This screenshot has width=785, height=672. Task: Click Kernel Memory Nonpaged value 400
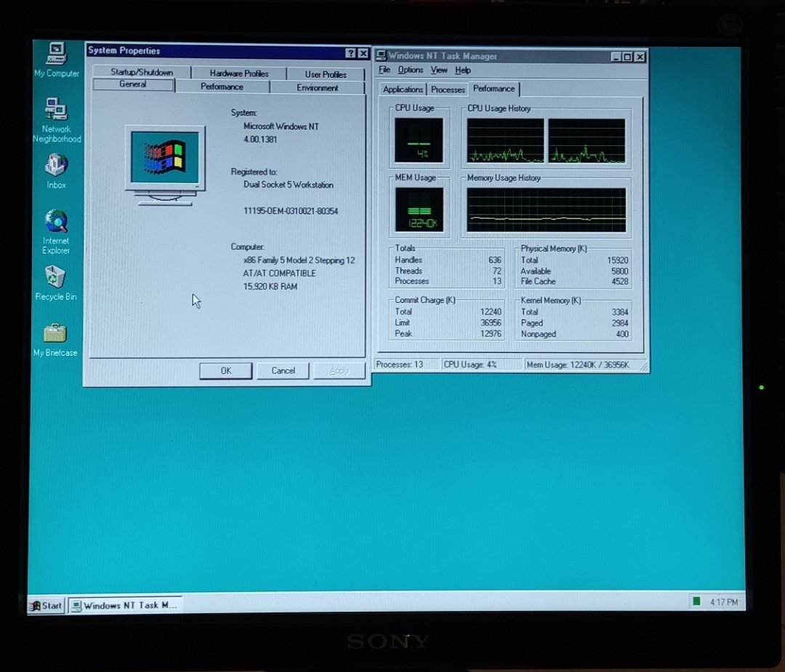pyautogui.click(x=622, y=334)
